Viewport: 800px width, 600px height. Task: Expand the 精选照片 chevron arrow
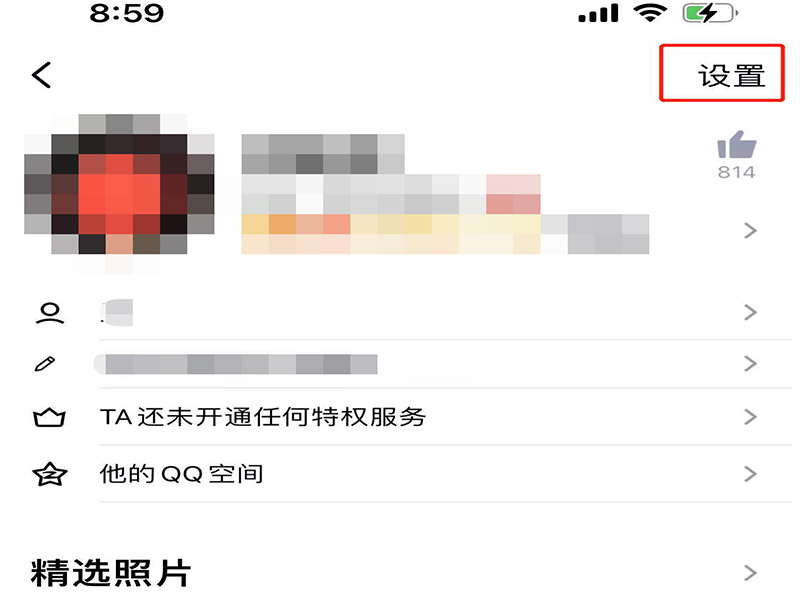tap(750, 573)
